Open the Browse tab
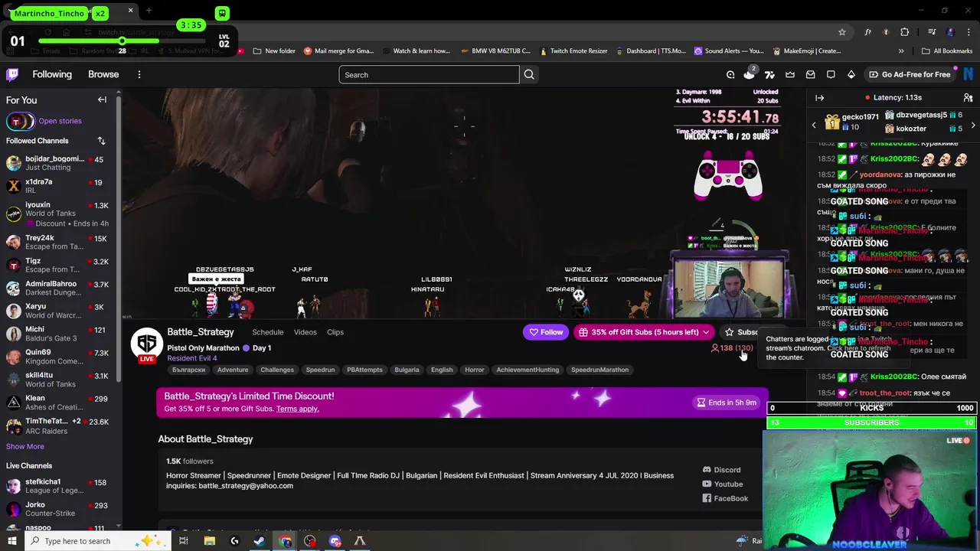 [x=103, y=74]
